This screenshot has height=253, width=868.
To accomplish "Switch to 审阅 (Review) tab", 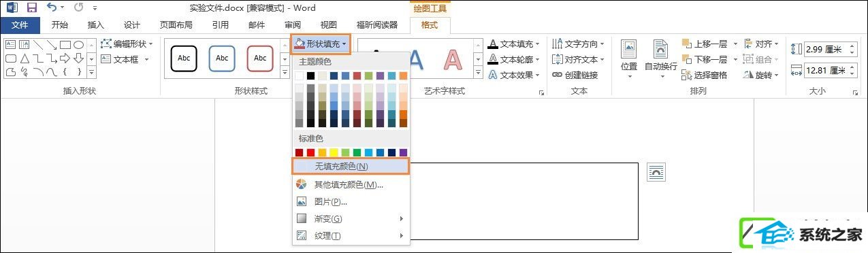I will click(293, 25).
